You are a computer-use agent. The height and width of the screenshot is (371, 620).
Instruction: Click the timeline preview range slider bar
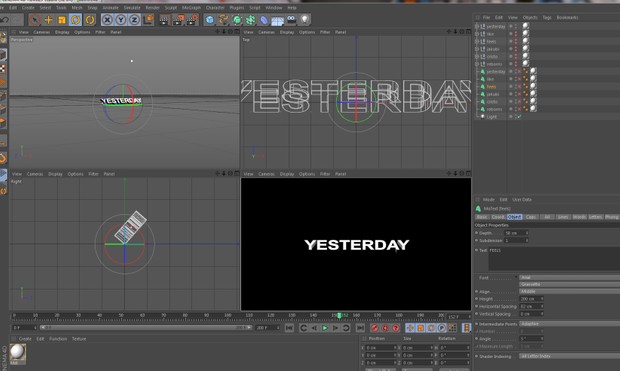[146, 327]
